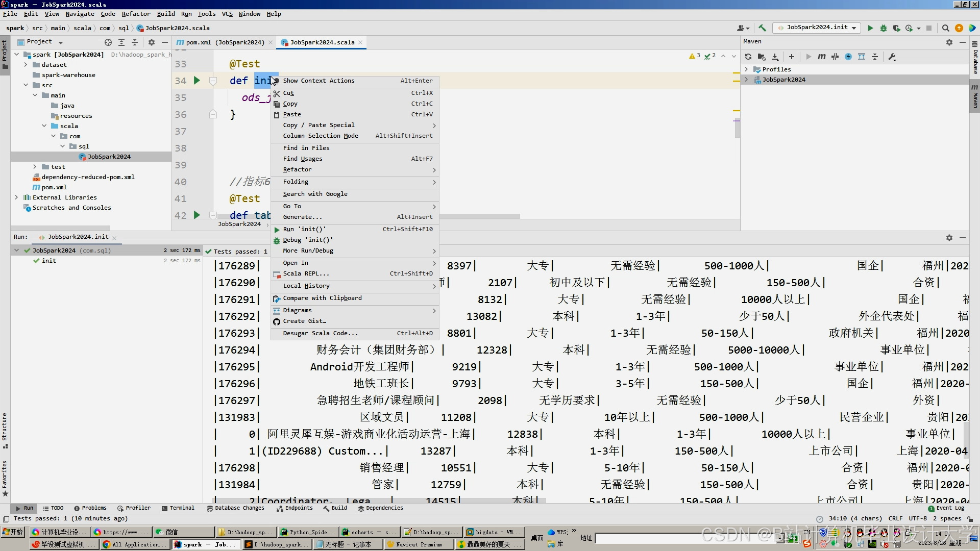Click Select Opened File target icon

tap(108, 42)
